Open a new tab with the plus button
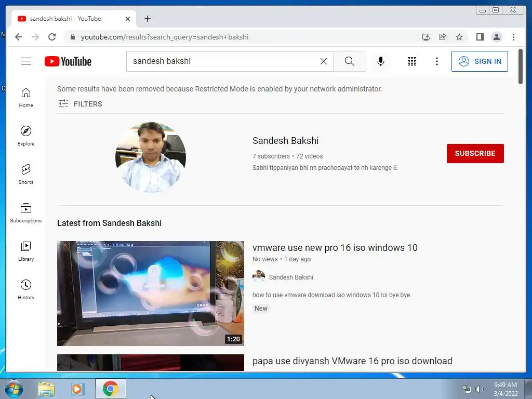Image resolution: width=532 pixels, height=399 pixels. [x=147, y=19]
